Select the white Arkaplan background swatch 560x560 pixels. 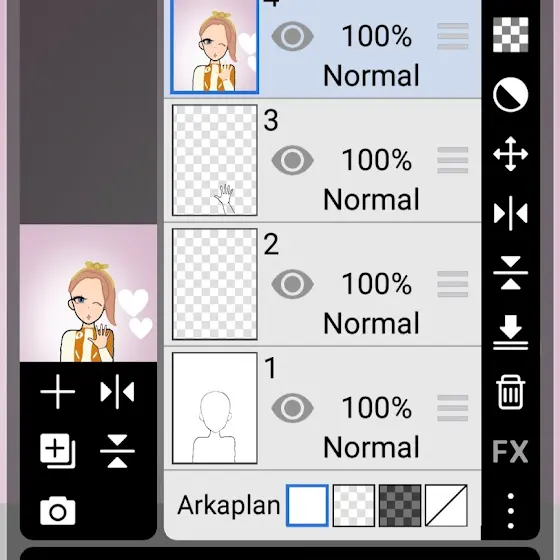pos(307,505)
